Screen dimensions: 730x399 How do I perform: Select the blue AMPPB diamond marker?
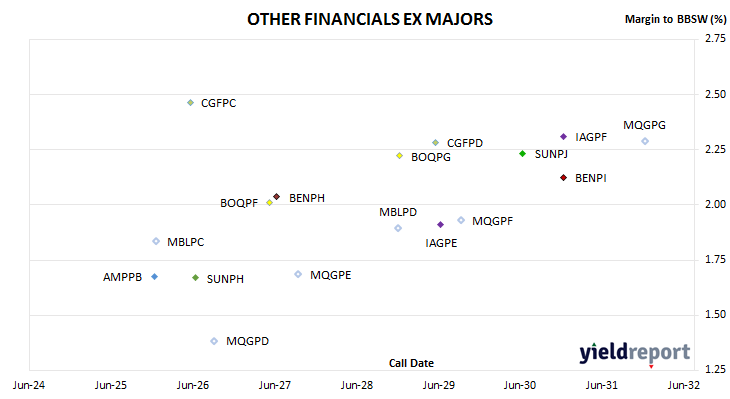tap(155, 277)
